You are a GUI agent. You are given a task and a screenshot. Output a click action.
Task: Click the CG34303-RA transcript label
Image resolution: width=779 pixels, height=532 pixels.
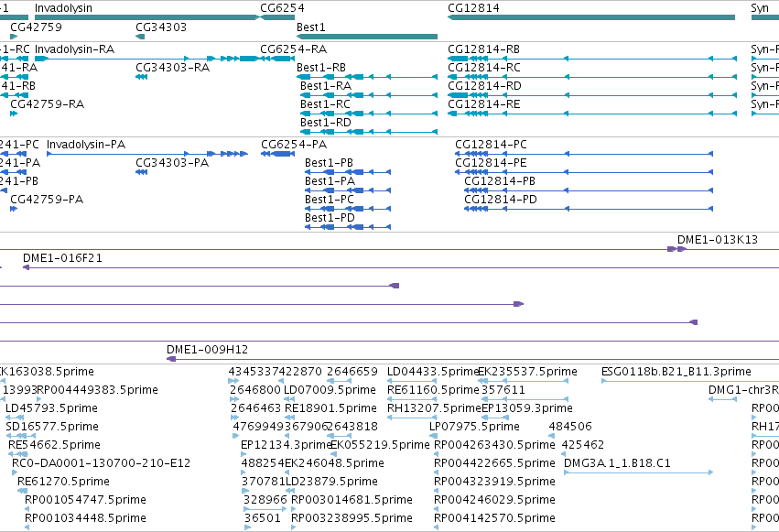point(172,68)
